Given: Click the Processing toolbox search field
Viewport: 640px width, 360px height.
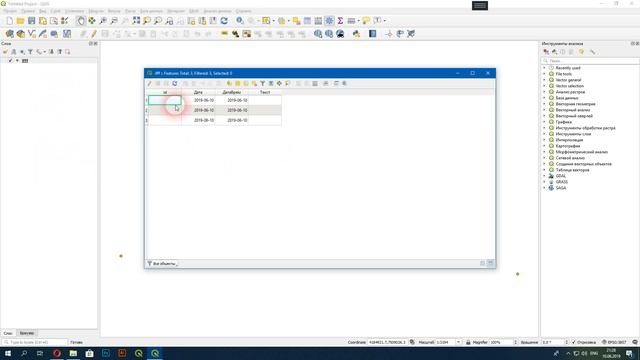Looking at the screenshot, I should [x=590, y=61].
